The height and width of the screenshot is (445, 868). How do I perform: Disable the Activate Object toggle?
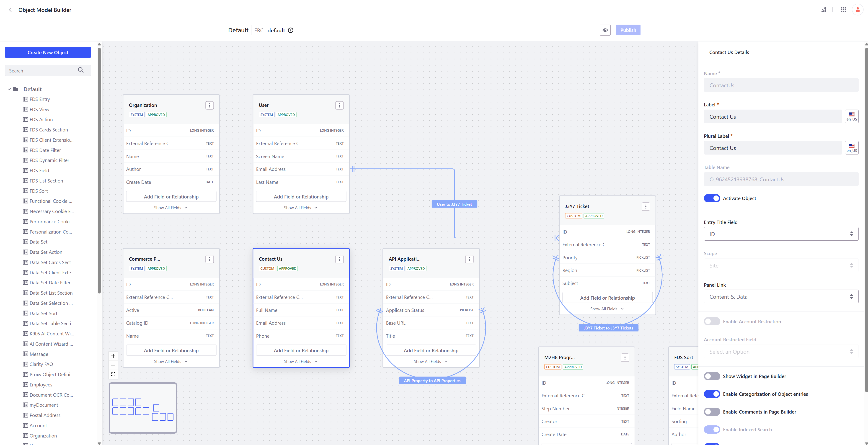pos(712,198)
